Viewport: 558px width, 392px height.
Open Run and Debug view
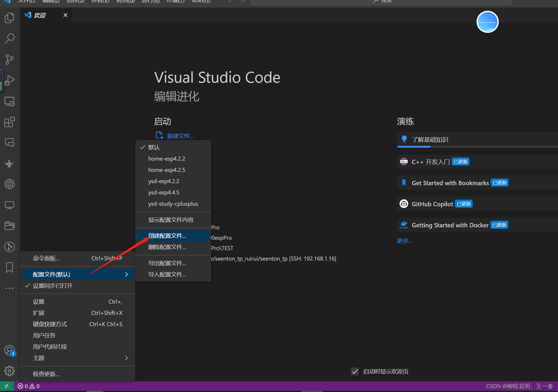pos(10,80)
